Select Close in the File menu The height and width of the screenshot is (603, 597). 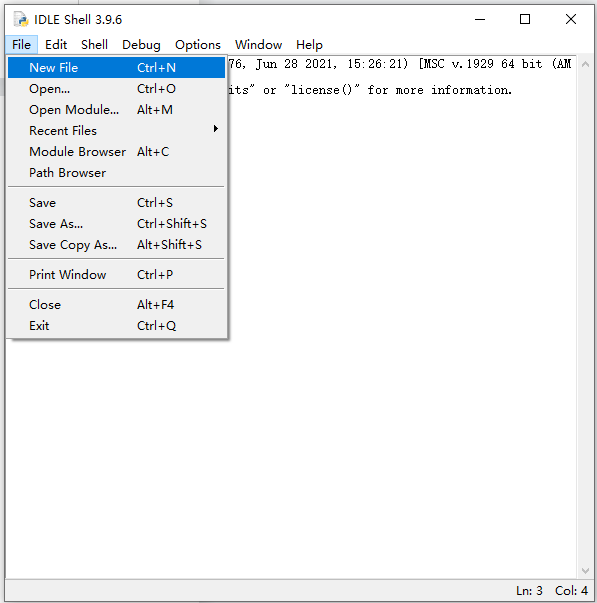click(116, 305)
